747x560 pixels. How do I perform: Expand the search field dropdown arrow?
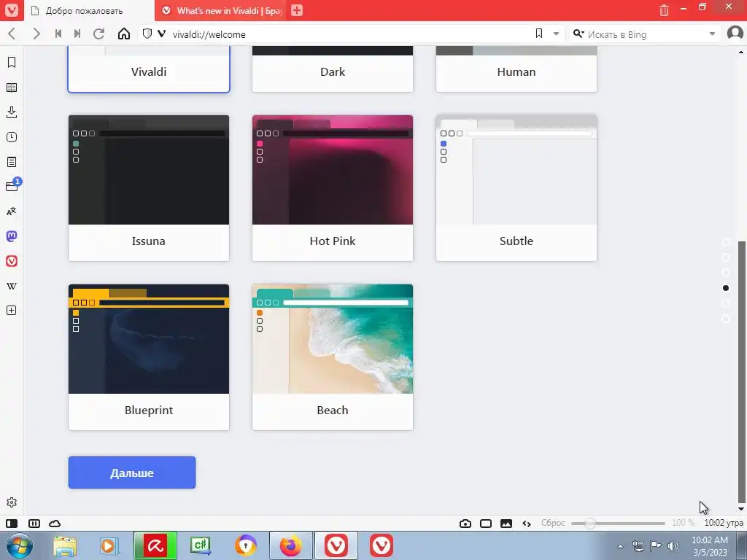click(x=712, y=34)
